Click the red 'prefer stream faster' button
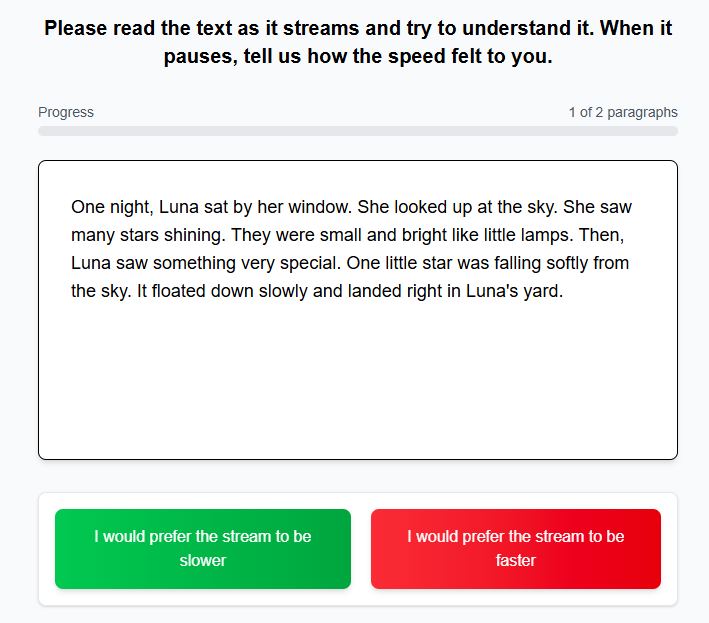This screenshot has width=709, height=623. [x=516, y=549]
